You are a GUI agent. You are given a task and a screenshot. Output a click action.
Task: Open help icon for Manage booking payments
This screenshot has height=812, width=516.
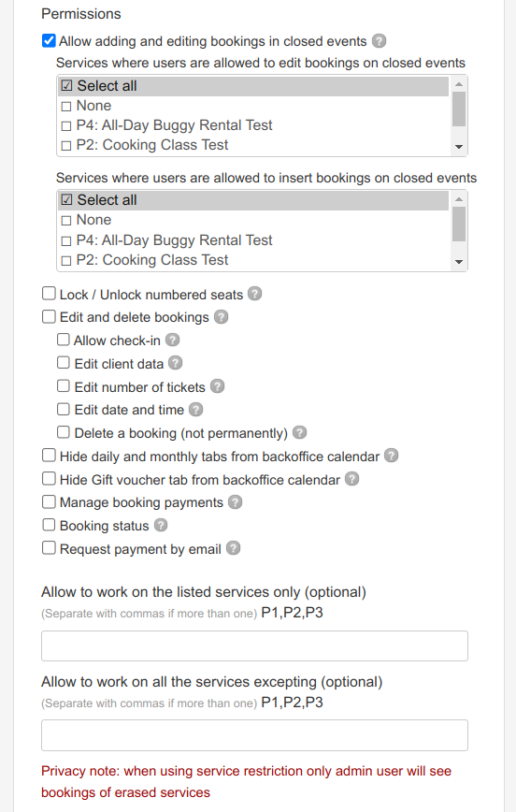[x=235, y=502]
